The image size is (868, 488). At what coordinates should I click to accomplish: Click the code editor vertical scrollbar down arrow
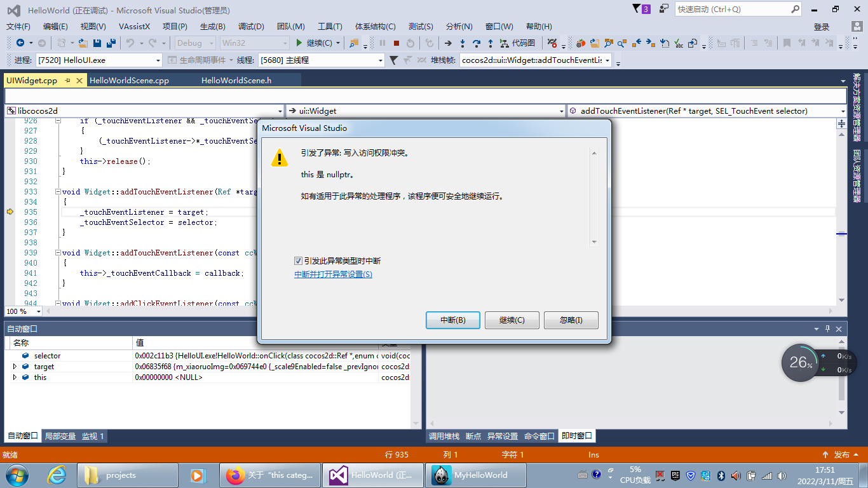(842, 300)
